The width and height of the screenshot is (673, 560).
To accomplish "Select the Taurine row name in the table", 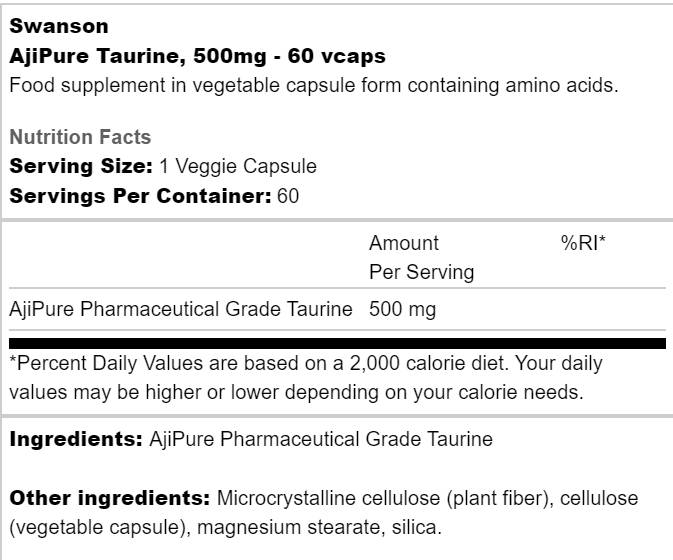I will click(x=180, y=309).
